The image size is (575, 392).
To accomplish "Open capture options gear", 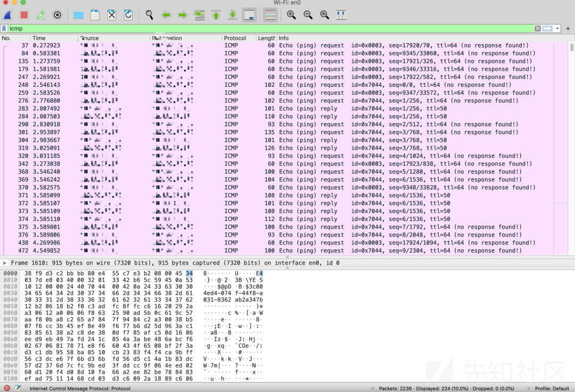I will [x=57, y=15].
